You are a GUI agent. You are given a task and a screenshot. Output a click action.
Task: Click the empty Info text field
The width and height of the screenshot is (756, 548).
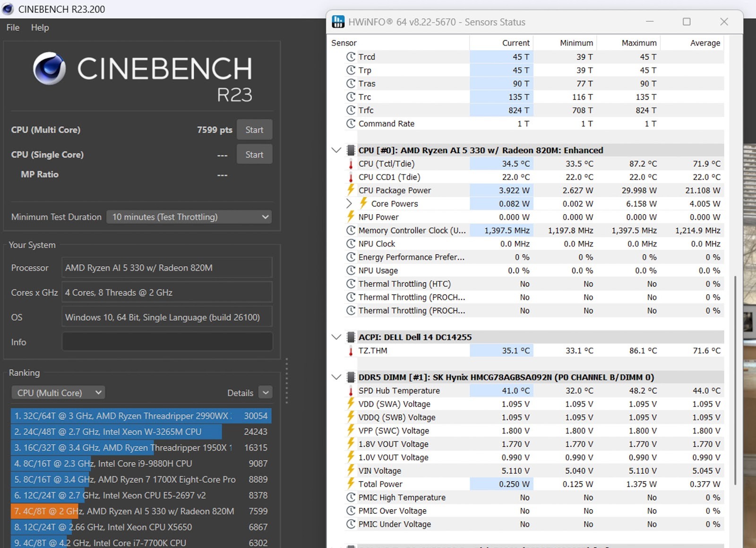(167, 342)
